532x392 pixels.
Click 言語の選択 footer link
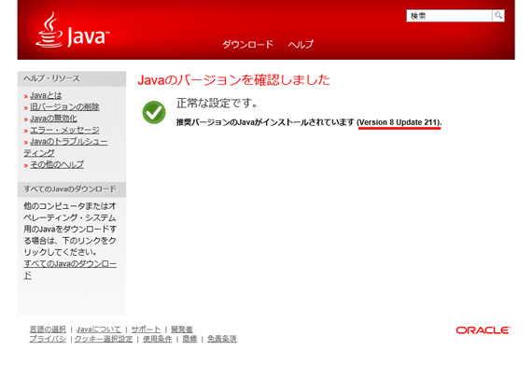tap(48, 329)
